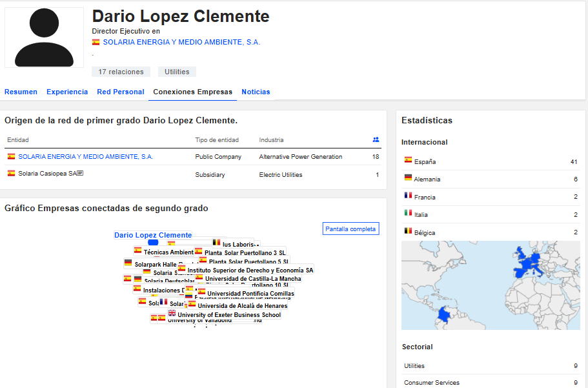This screenshot has height=388, width=588.
Task: Click the Bélgica statistics row
Action: coord(491,232)
